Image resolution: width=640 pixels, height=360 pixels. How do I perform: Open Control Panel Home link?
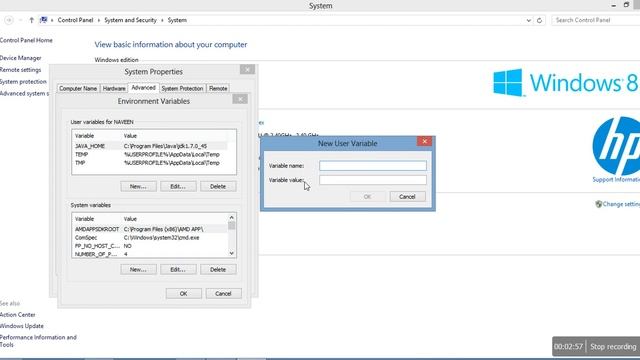pos(26,40)
